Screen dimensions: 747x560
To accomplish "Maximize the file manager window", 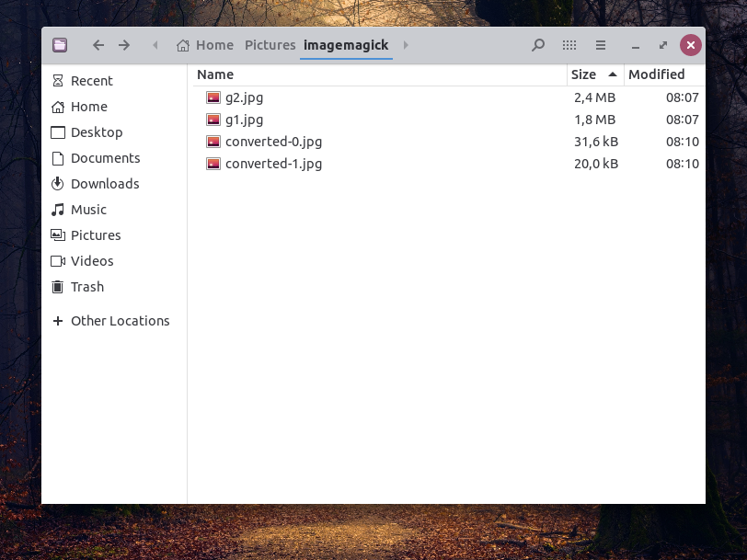I will tap(663, 45).
